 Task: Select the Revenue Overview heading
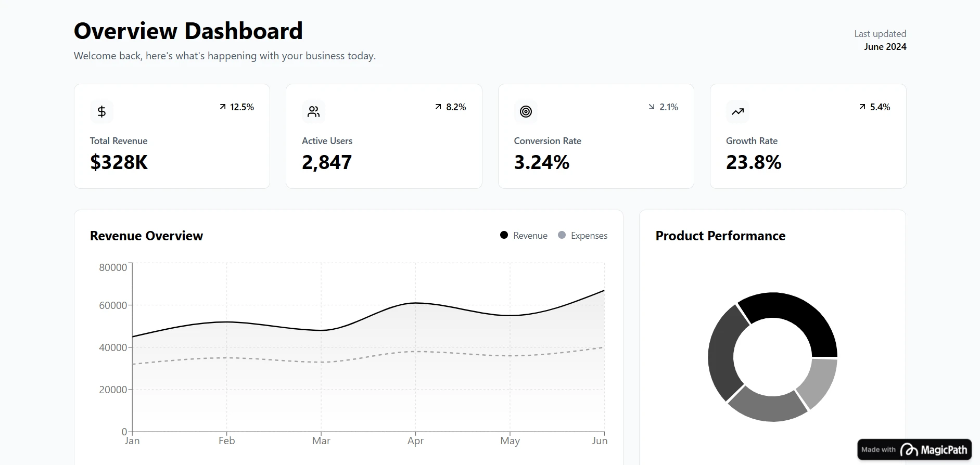(x=146, y=235)
